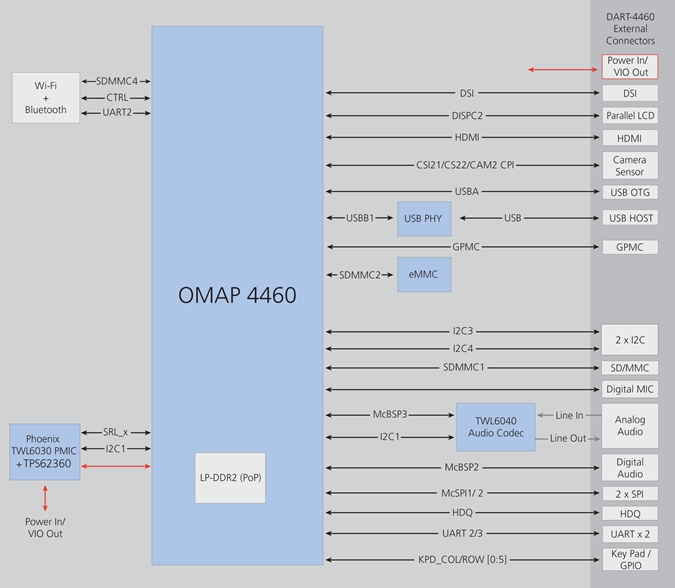The height and width of the screenshot is (588, 675).
Task: Click the Parallel LCD connector box
Action: tap(630, 115)
